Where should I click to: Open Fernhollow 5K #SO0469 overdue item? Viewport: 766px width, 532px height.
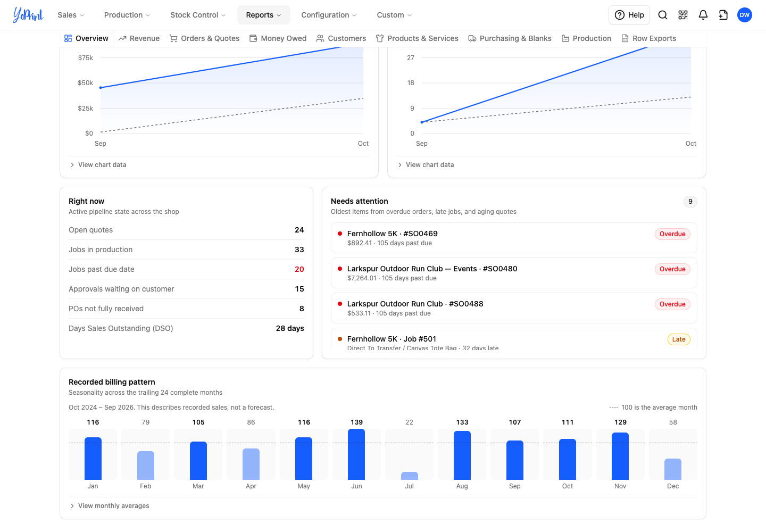[514, 238]
